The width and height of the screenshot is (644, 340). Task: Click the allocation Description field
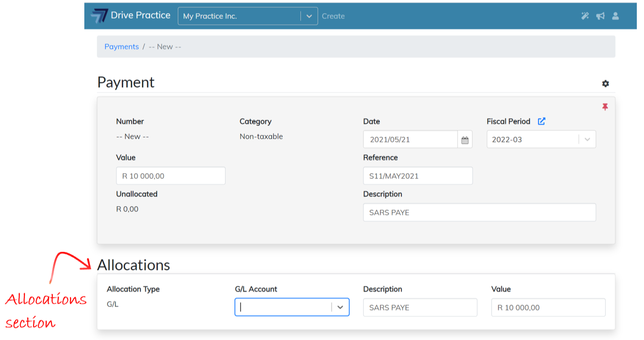click(x=420, y=307)
